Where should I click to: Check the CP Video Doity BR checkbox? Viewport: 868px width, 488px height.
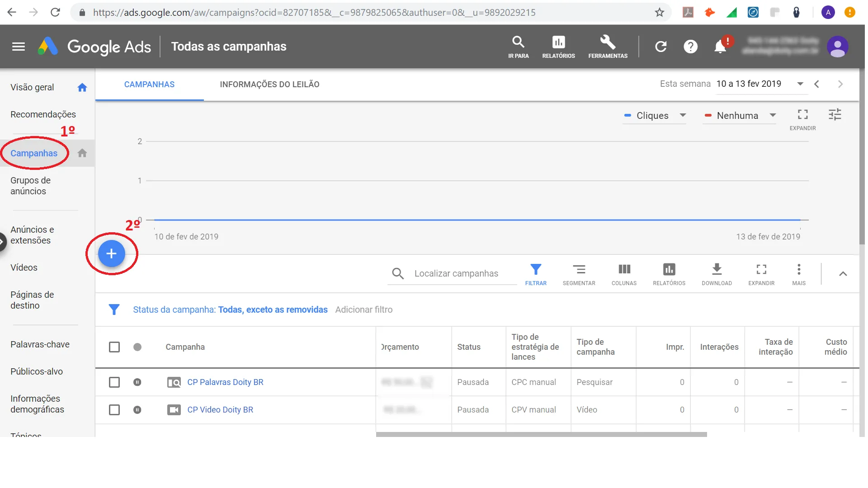pyautogui.click(x=114, y=410)
